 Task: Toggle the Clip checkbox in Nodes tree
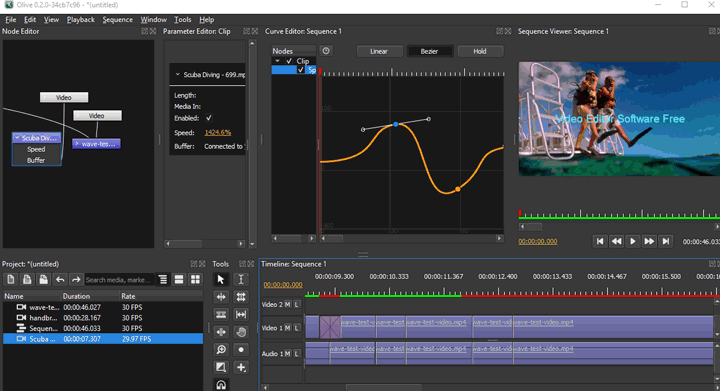[289, 61]
